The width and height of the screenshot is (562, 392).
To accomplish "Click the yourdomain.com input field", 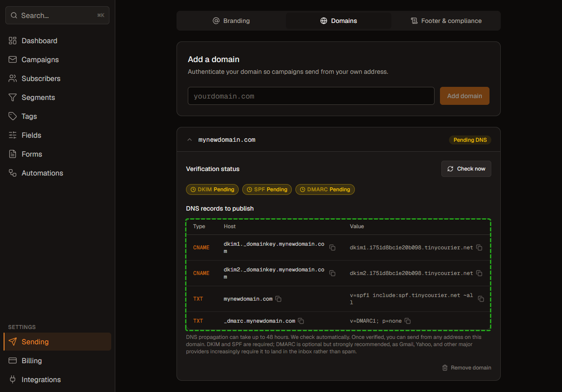I will coord(311,96).
